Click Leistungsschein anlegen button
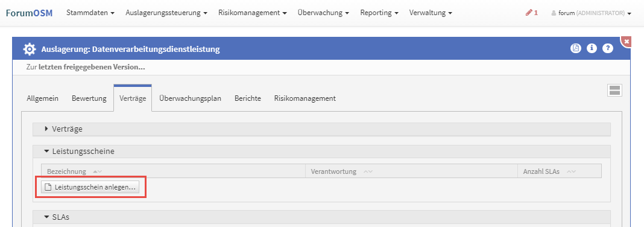 click(x=90, y=187)
